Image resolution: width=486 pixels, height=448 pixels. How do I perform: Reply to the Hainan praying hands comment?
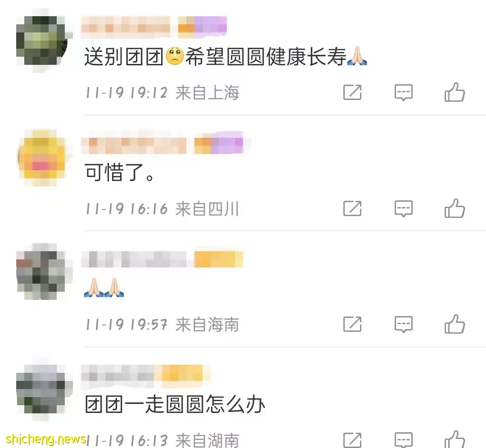pos(404,324)
